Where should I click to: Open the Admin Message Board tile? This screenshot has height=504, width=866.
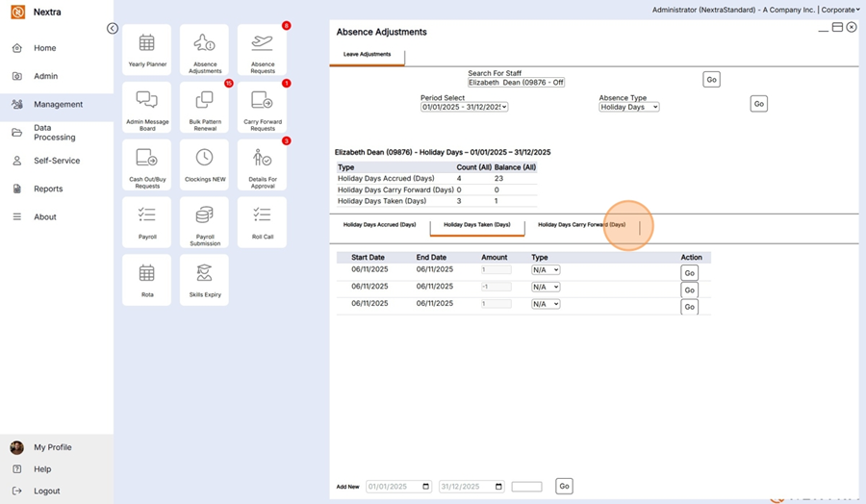(146, 107)
